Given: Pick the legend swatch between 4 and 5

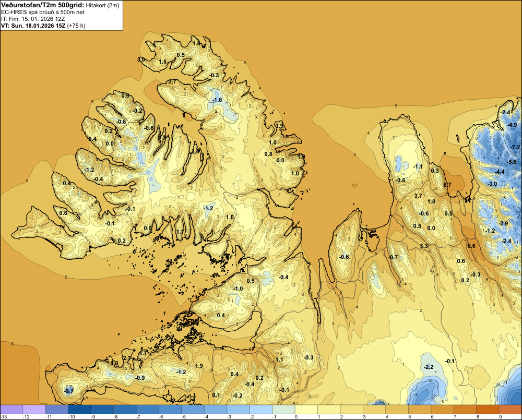Looking at the screenshot, I should (397, 410).
